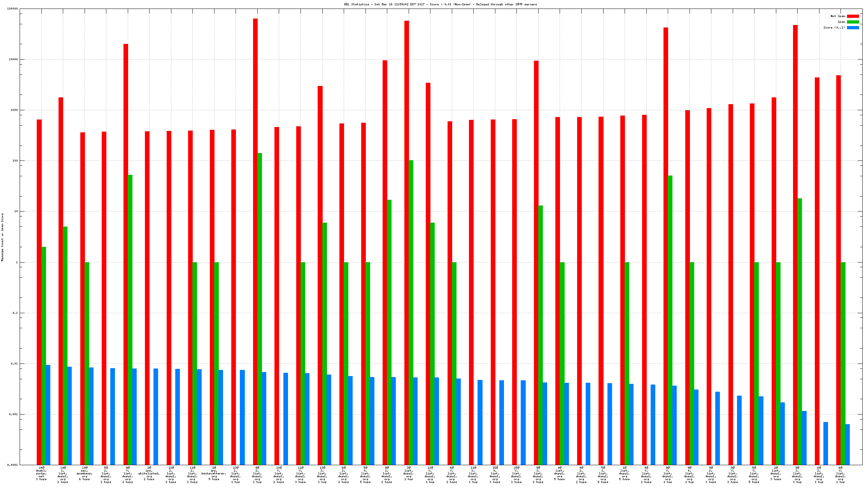Click the RBL Statistics chart title
868x488 pixels.
click(x=440, y=4)
